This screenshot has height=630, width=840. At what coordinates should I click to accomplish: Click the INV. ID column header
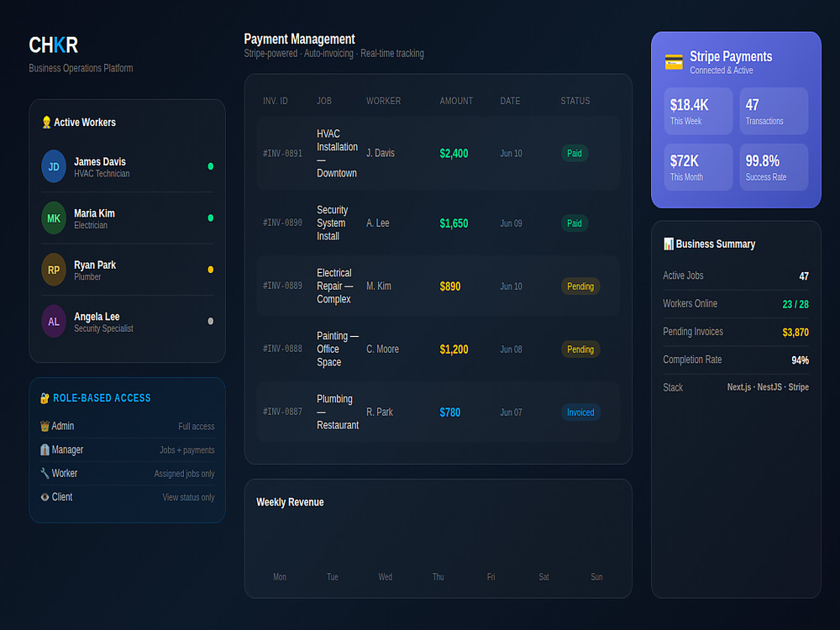(x=276, y=101)
